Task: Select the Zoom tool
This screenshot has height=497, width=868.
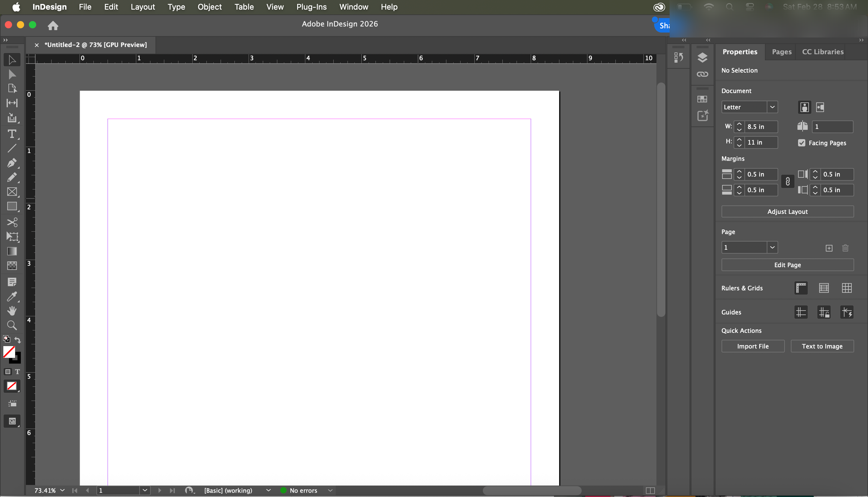Action: [x=12, y=325]
